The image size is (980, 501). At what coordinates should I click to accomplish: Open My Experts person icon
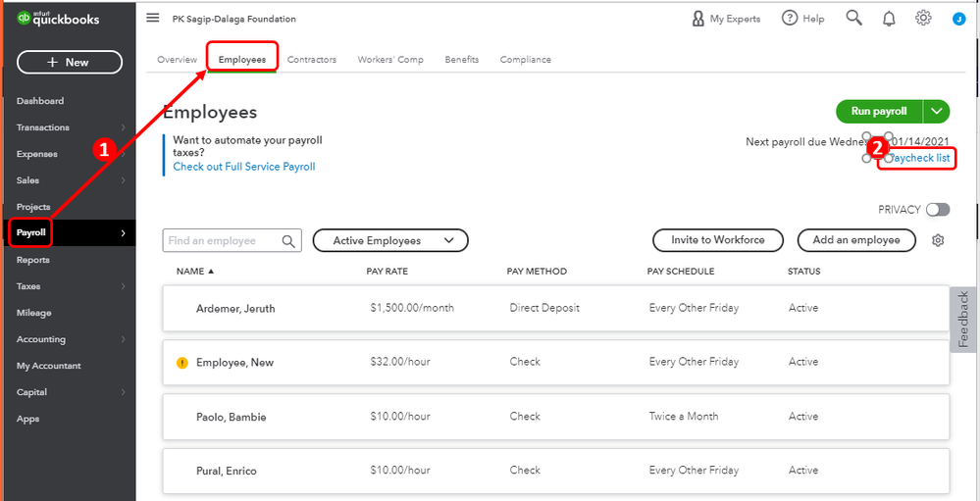698,19
